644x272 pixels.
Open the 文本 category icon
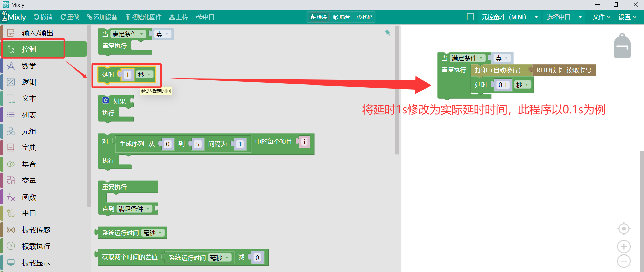[11, 98]
